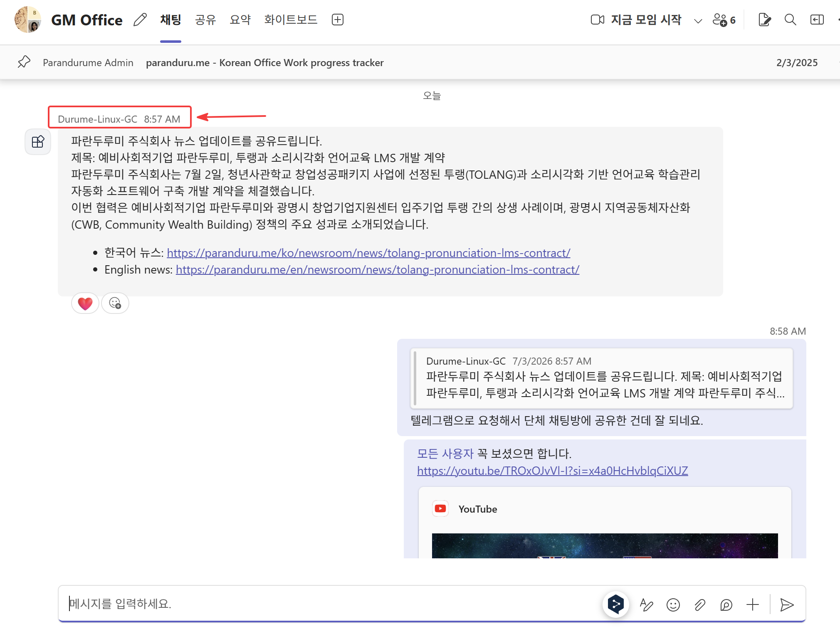Viewport: 840px width, 634px height.
Task: Open the 화이트보드 tab
Action: click(x=291, y=20)
